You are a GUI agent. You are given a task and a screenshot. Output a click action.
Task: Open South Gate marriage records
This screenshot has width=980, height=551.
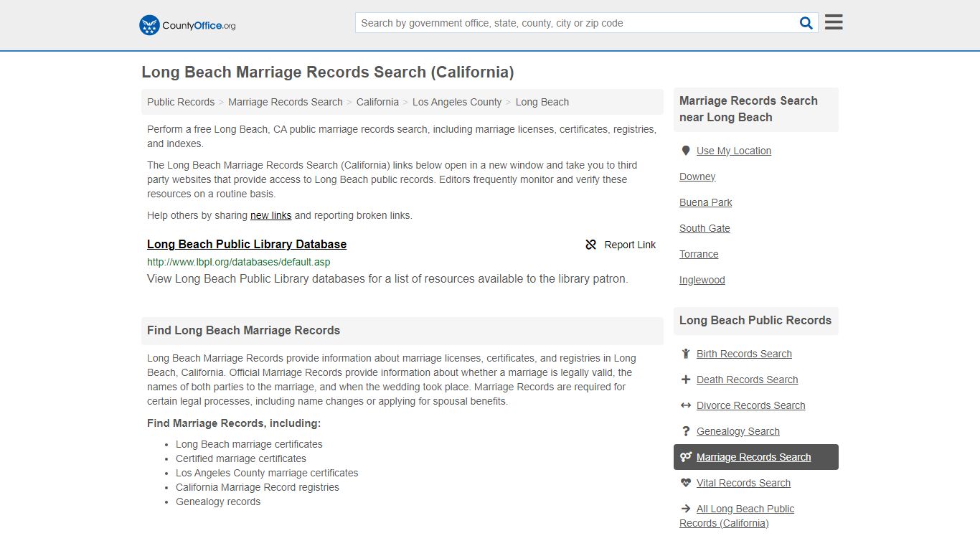tap(705, 228)
